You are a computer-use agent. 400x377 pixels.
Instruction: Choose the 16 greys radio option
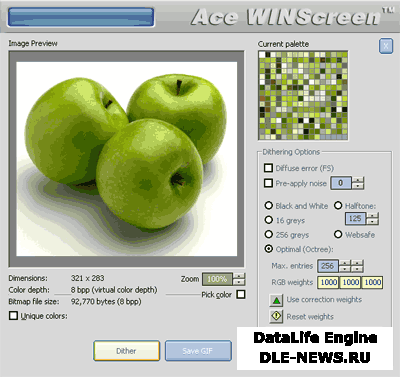269,220
